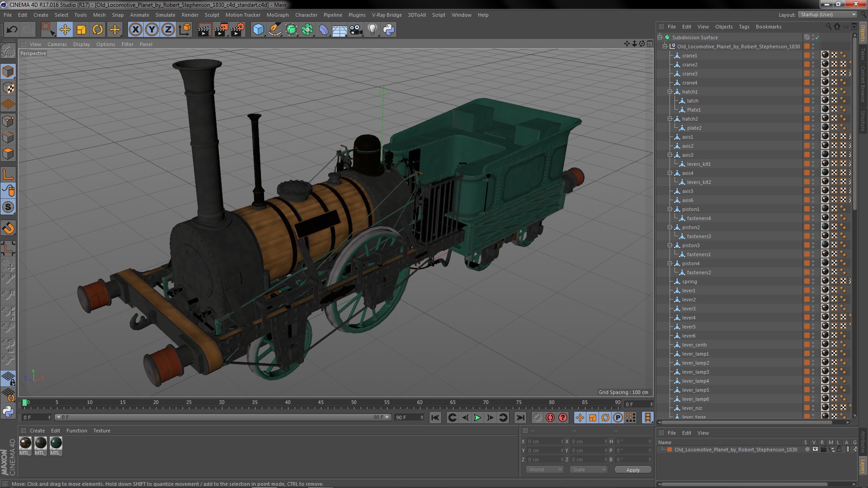868x488 pixels.
Task: Toggle Subdivision Surface enable checkmark
Action: coord(817,38)
